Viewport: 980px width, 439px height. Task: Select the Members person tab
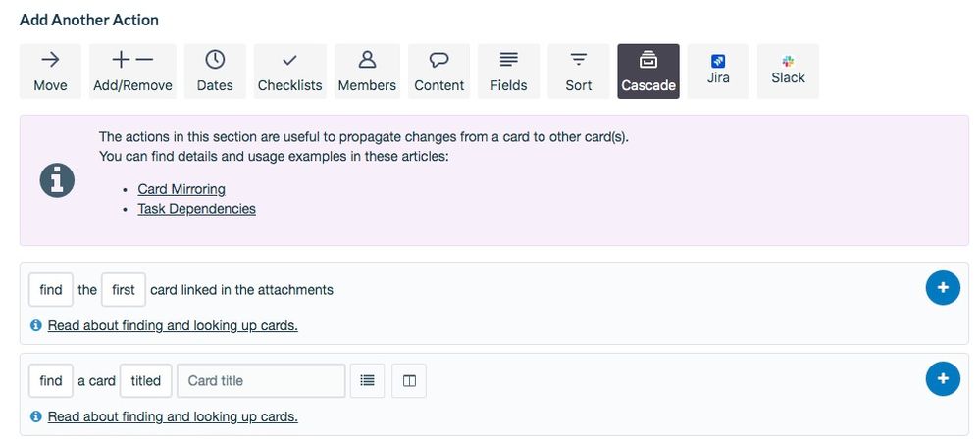(x=367, y=72)
